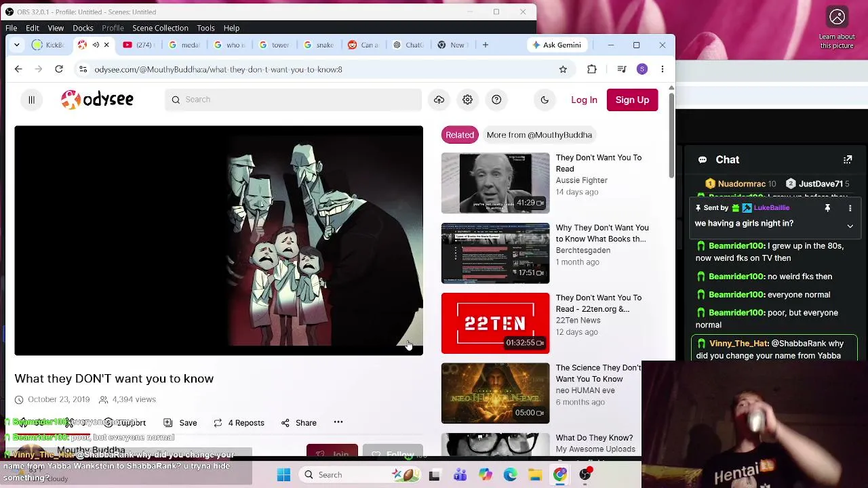868x488 pixels.
Task: Go to the Odysee home logo
Action: [x=97, y=100]
